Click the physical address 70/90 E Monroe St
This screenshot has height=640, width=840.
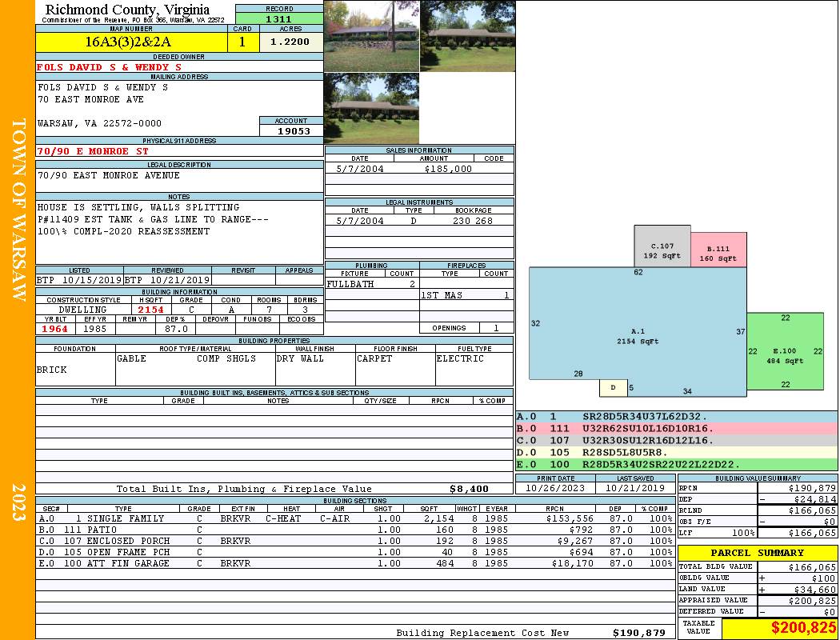[93, 151]
